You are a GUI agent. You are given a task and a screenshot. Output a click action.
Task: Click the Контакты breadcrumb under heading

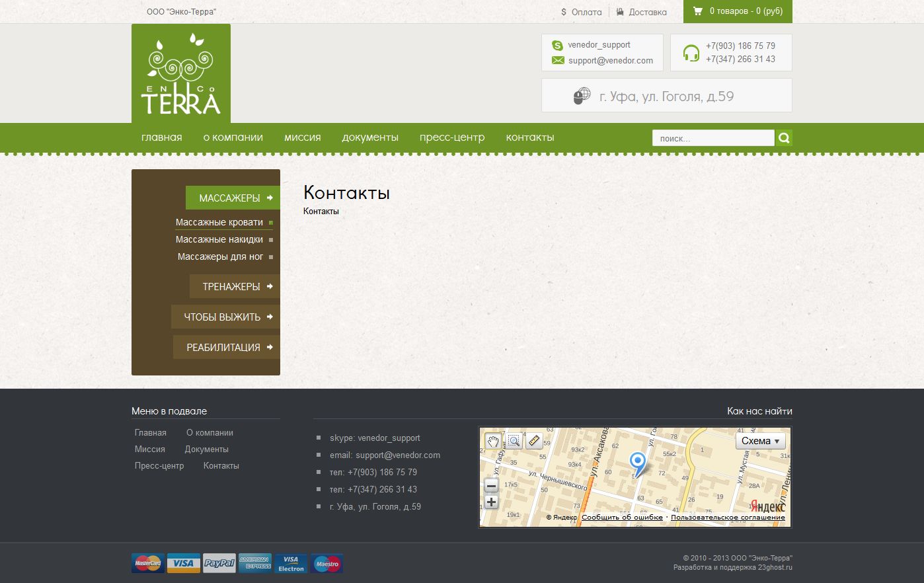pos(321,212)
